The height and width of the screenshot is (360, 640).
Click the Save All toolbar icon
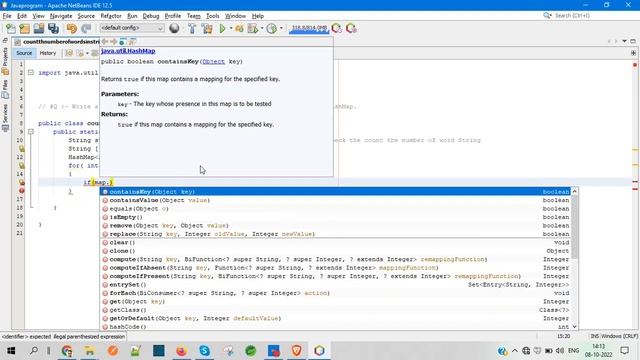click(53, 29)
